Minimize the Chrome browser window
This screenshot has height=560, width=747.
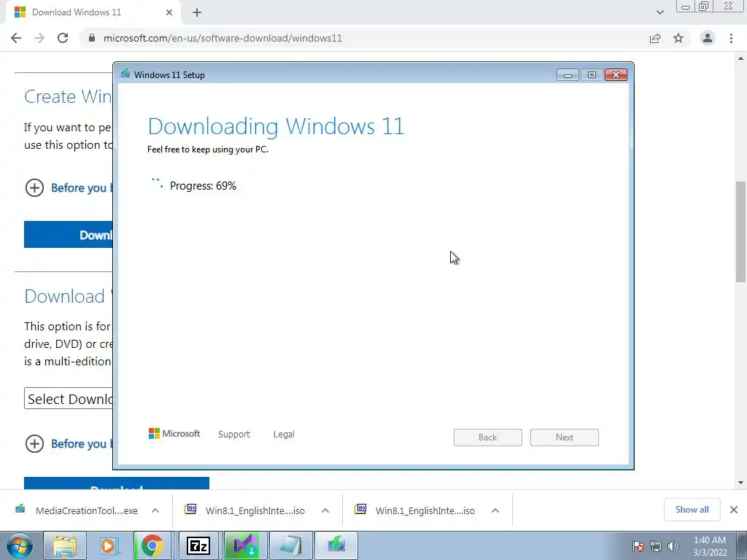(x=686, y=7)
